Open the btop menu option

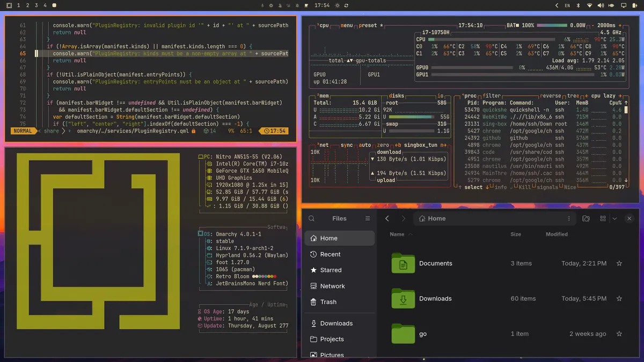pyautogui.click(x=346, y=25)
